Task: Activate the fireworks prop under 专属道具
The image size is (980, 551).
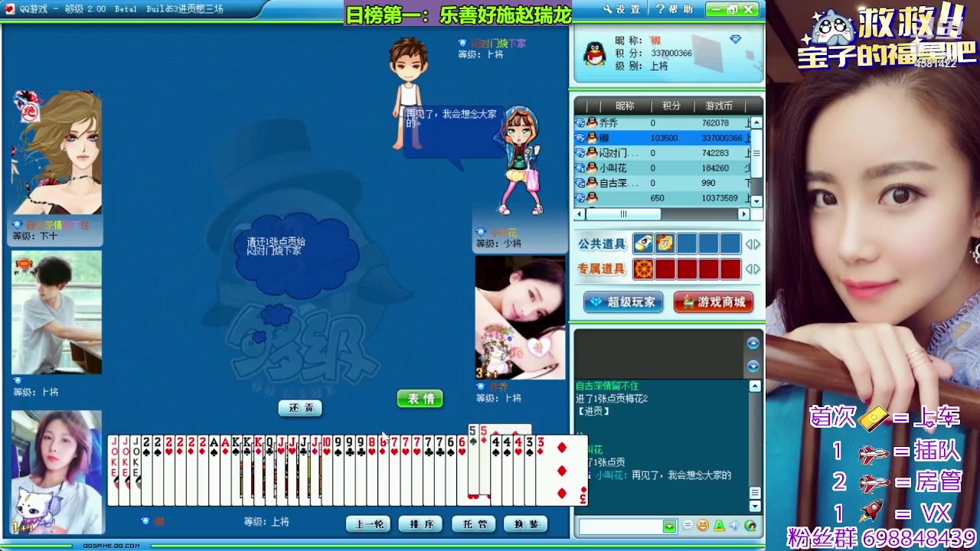Action: pyautogui.click(x=643, y=269)
